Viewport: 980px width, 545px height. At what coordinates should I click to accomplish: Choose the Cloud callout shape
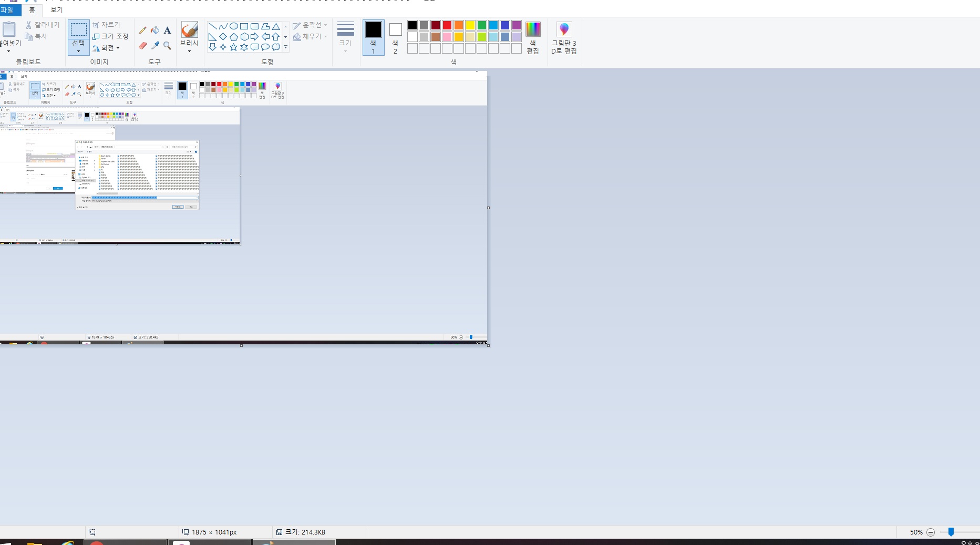pos(275,47)
